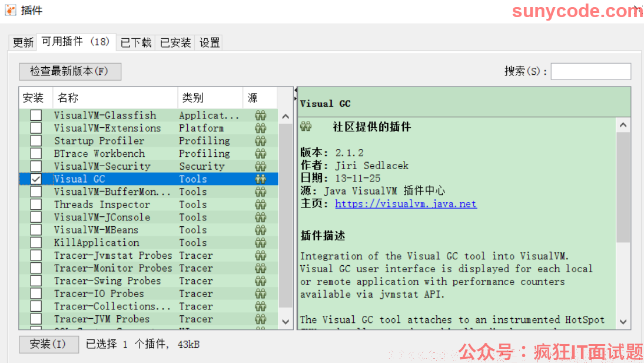Click the 安装(I) button
The image size is (644, 363).
pos(48,344)
